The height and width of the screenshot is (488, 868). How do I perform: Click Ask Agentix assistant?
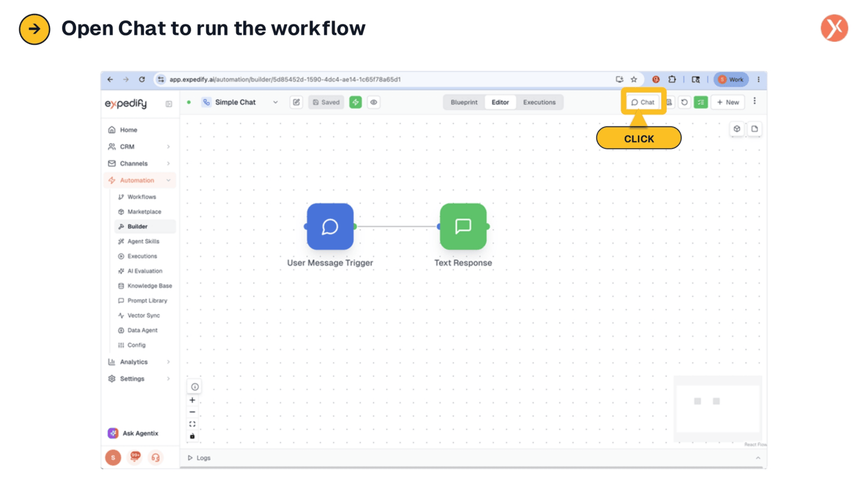tap(133, 433)
